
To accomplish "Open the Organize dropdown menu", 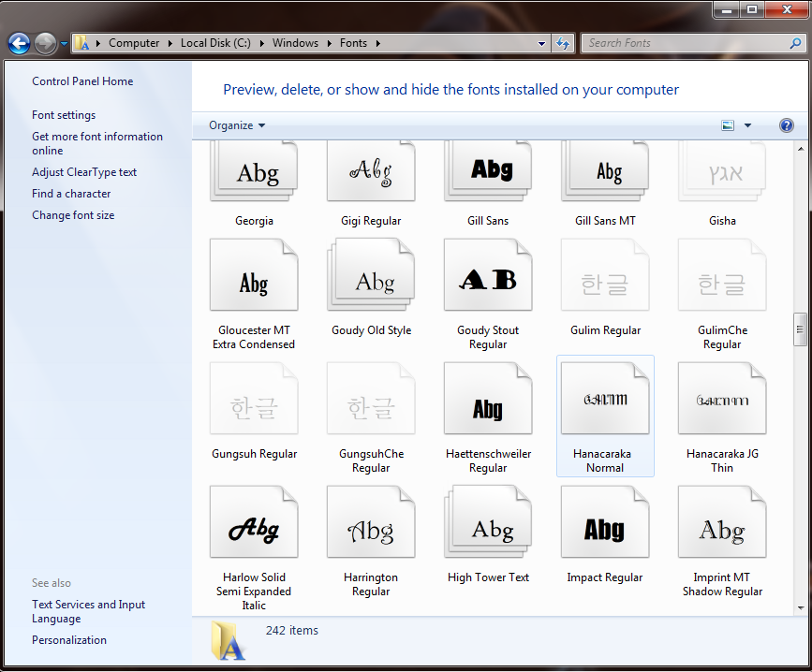I will click(x=237, y=125).
